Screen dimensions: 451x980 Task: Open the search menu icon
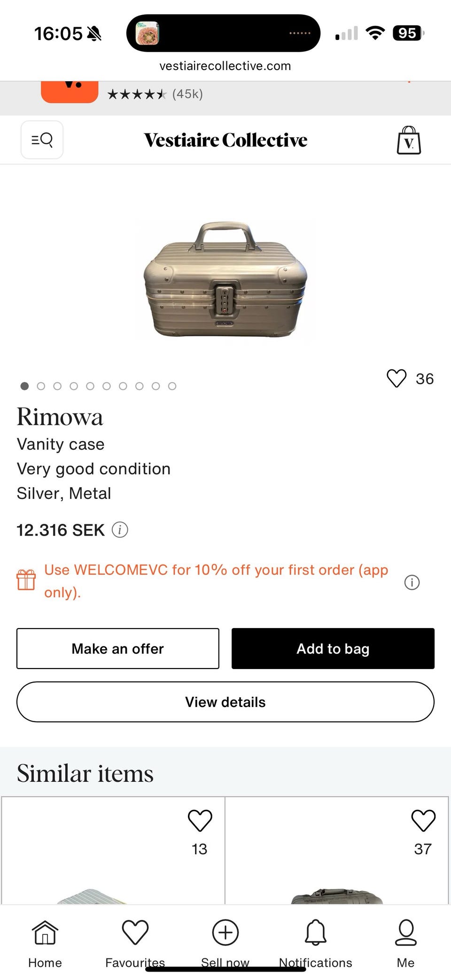42,140
